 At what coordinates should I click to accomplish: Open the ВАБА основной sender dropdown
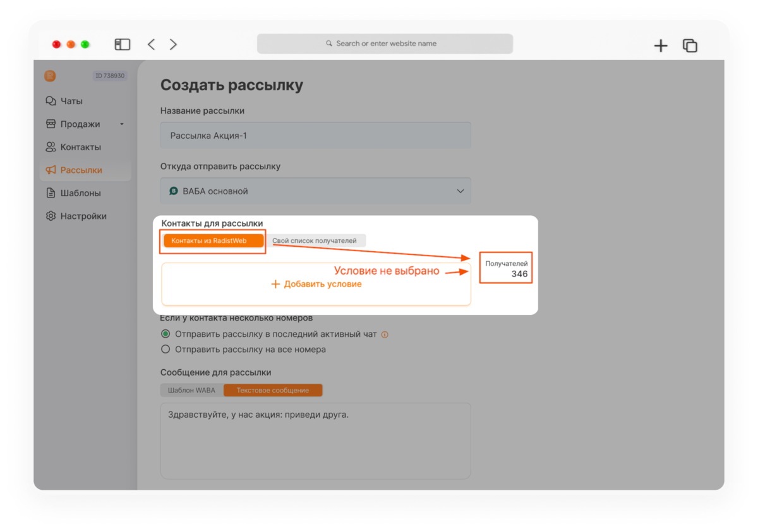point(315,191)
